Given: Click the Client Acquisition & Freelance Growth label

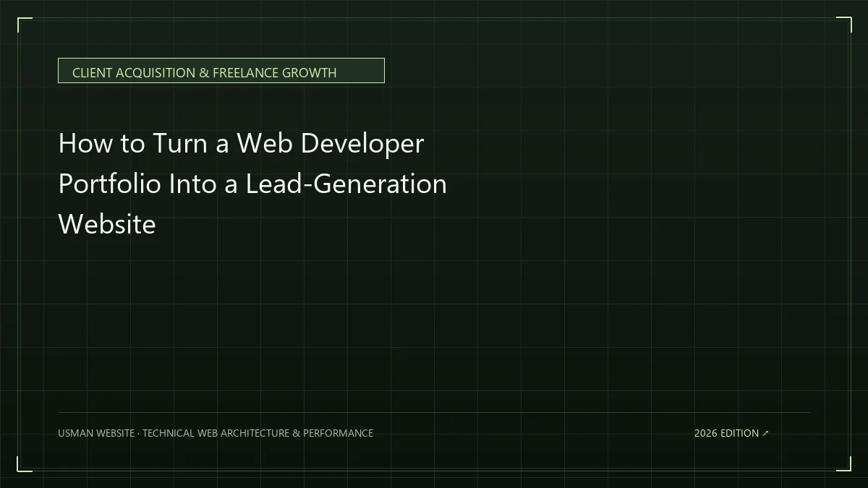Looking at the screenshot, I should tap(221, 71).
